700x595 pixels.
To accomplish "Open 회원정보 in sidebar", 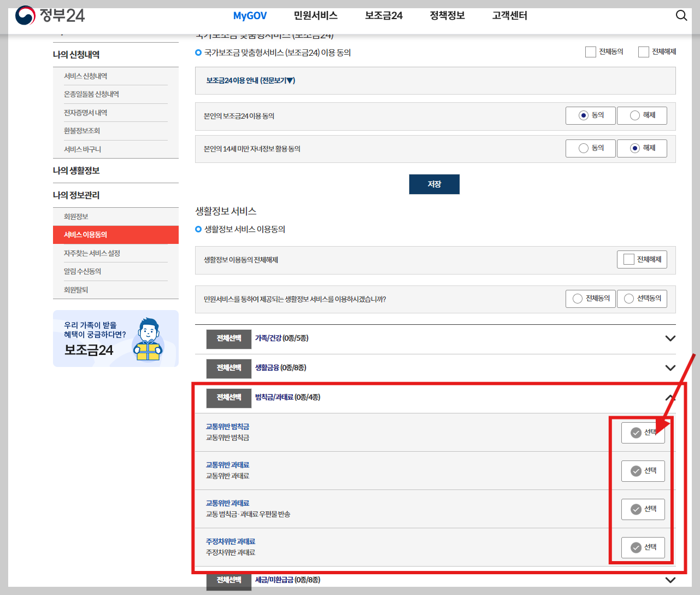I will click(76, 217).
